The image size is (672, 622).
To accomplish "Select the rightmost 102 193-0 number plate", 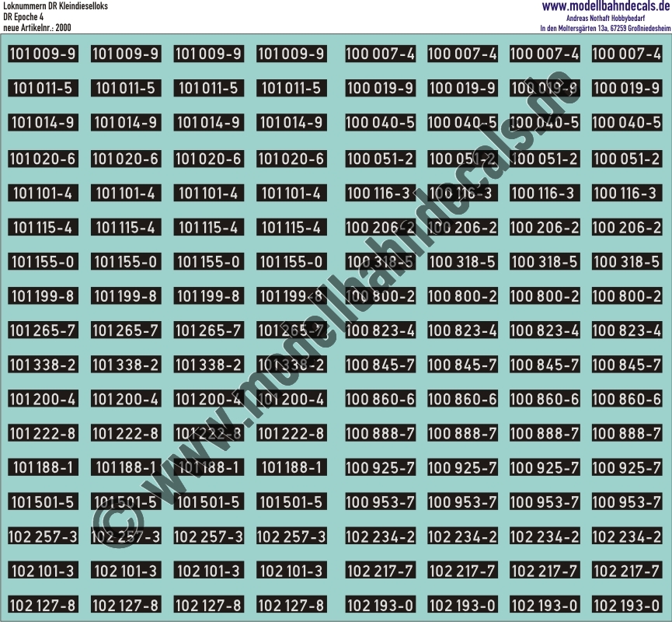I will 627,605.
